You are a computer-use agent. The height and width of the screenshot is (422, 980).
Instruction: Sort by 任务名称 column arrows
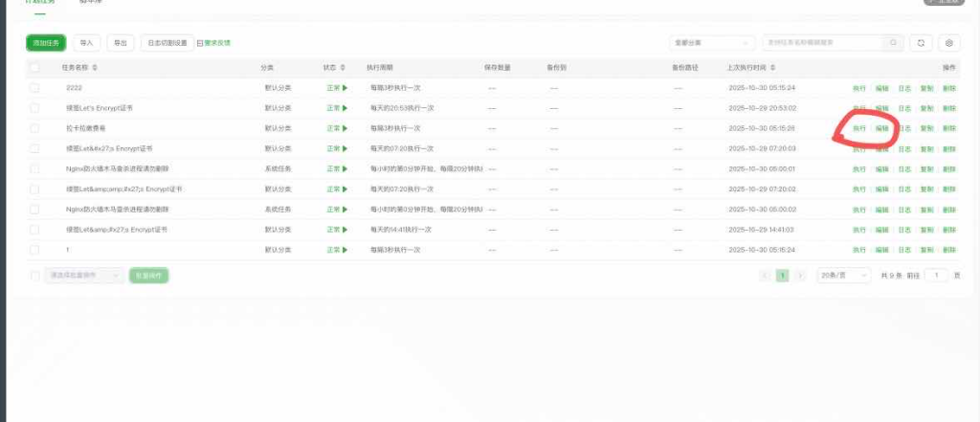pos(95,68)
